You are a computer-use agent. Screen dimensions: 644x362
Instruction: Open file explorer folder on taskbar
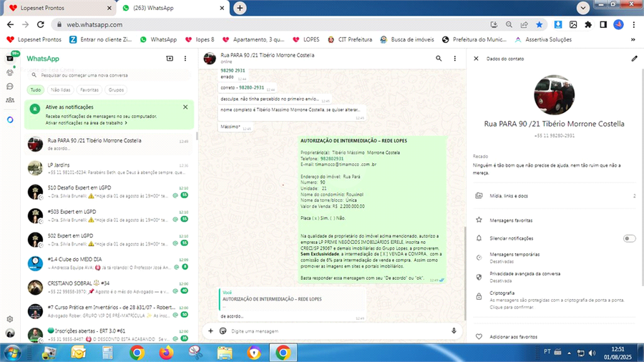[225, 353]
